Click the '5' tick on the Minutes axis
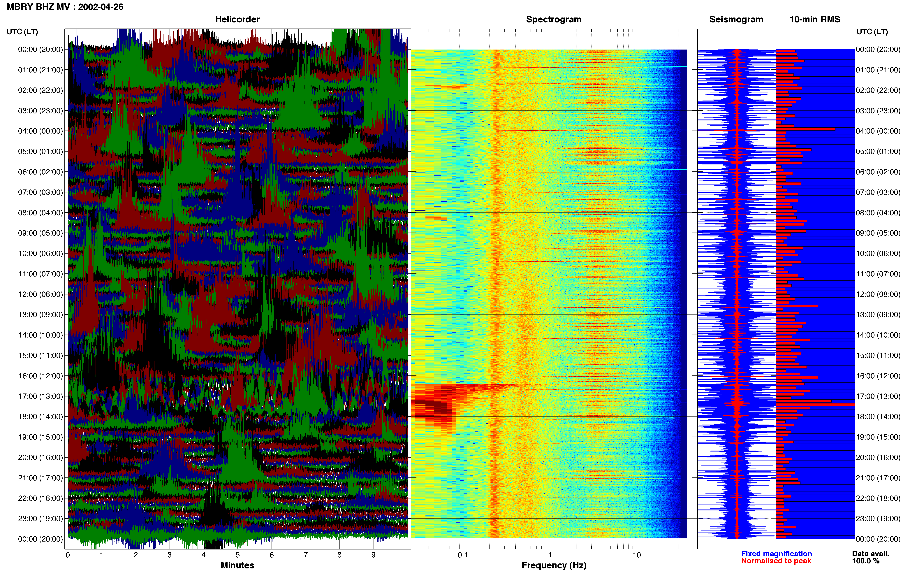The height and width of the screenshot is (578, 924). (x=238, y=555)
